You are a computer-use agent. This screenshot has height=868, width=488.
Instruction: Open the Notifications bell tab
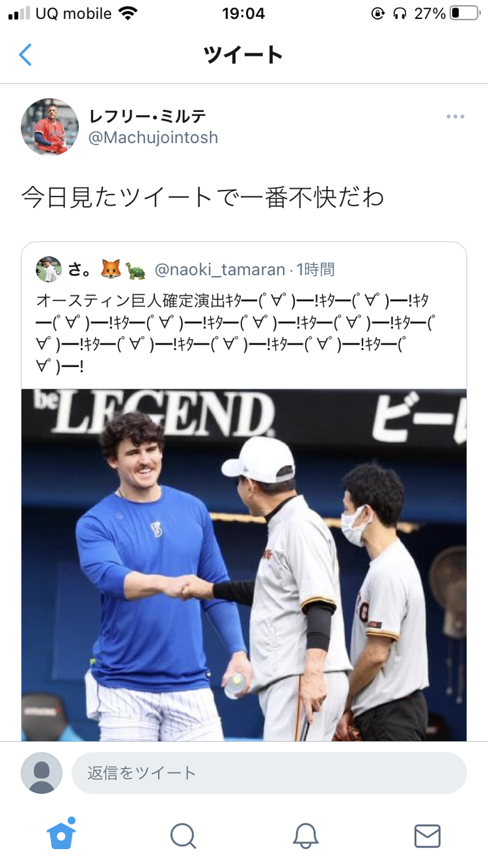(x=306, y=835)
